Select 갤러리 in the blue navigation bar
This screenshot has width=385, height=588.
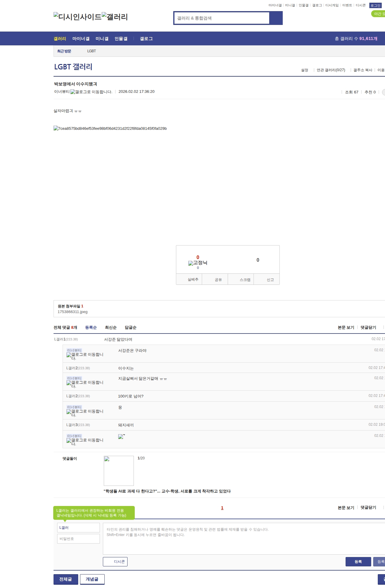point(60,39)
